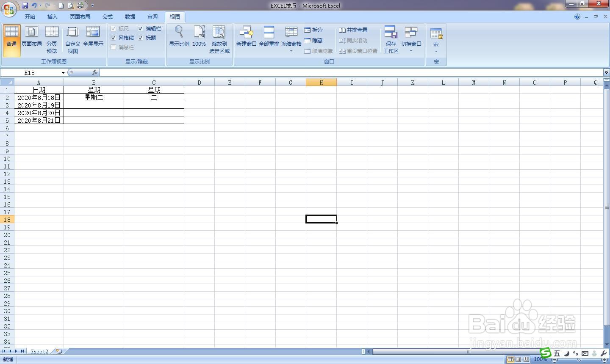Open the Office button menu
Screen dimensions: 610x364
[9, 8]
